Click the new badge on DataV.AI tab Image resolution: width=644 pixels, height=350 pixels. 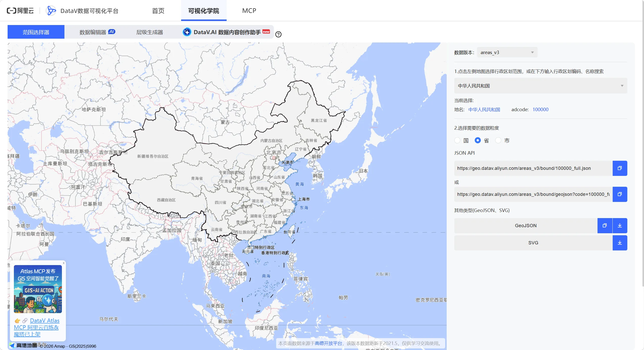point(266,32)
